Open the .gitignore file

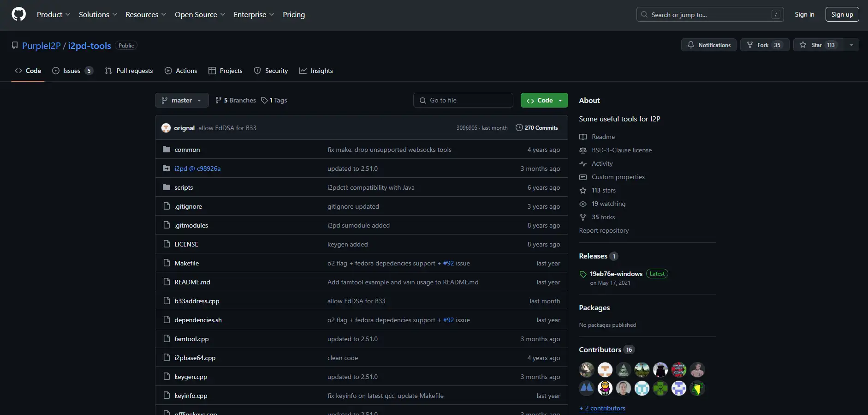[188, 206]
